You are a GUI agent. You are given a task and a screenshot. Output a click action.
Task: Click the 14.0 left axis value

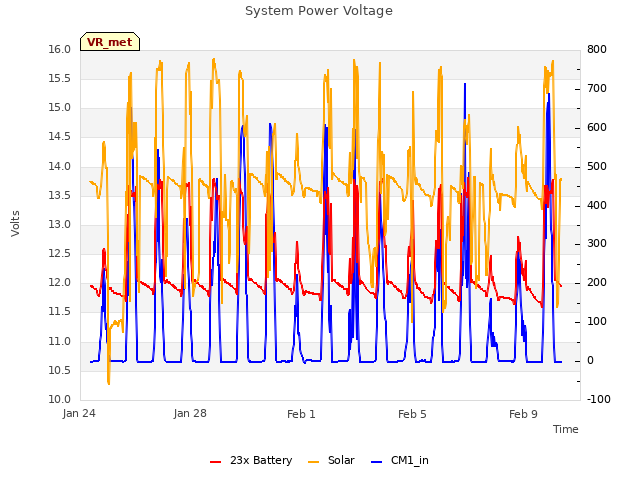click(x=60, y=166)
